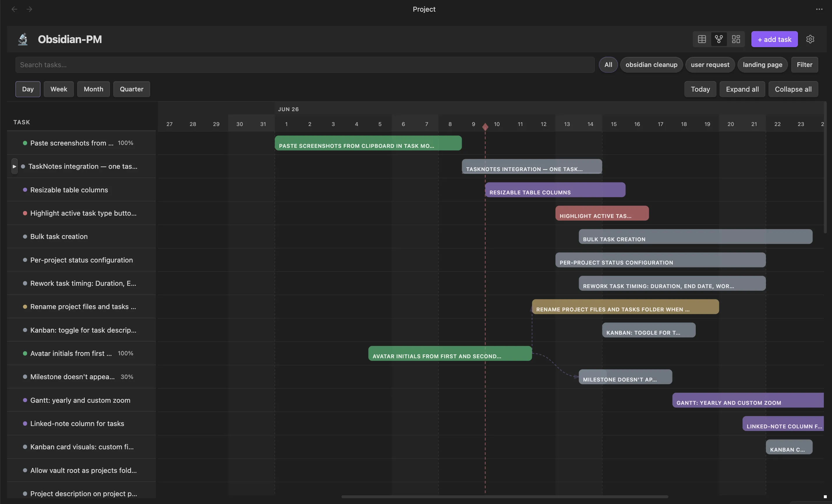Click the Expand all button
The width and height of the screenshot is (832, 504).
742,89
